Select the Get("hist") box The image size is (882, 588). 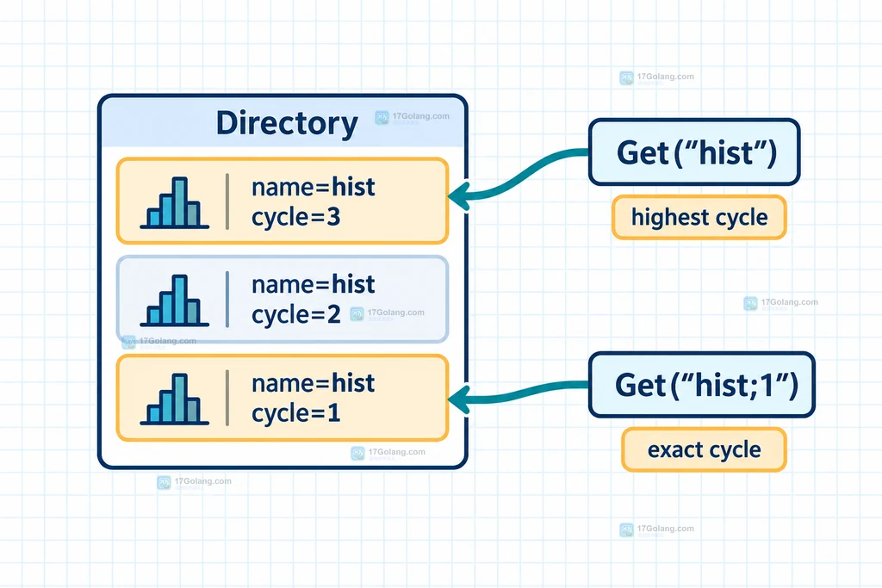[x=694, y=152]
